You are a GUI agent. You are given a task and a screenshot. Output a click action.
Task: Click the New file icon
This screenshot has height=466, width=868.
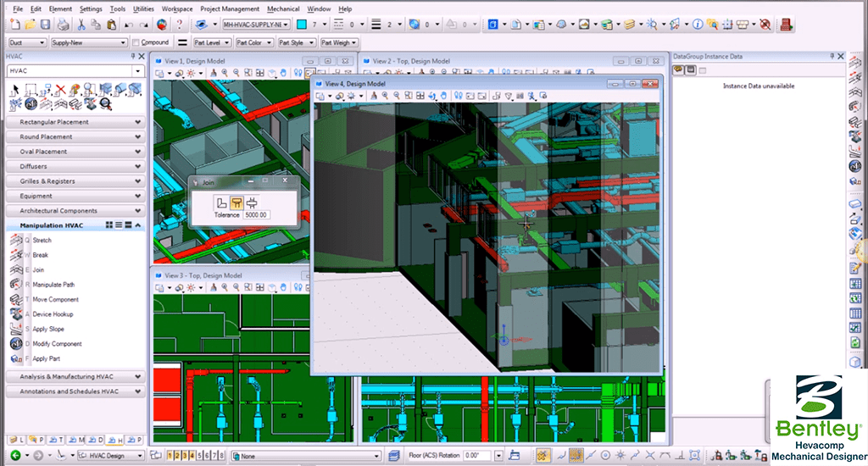point(15,25)
